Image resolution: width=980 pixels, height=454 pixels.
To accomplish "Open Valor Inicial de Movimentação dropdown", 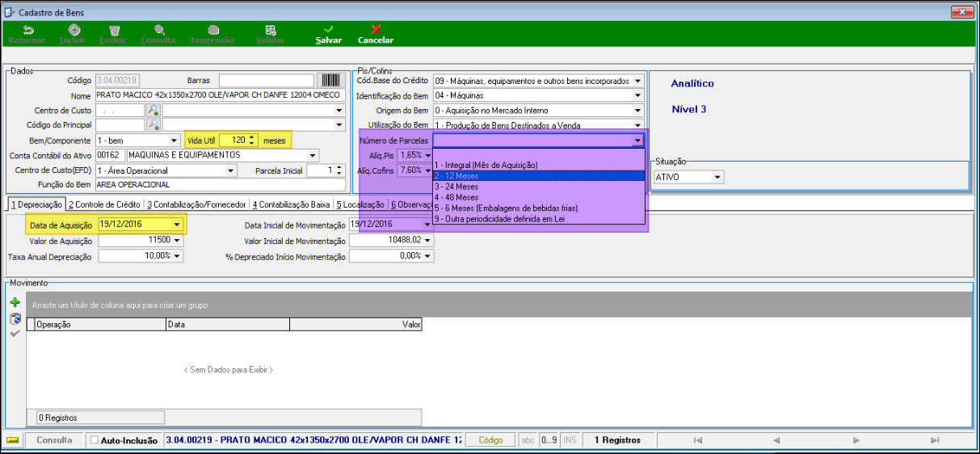I will (x=428, y=240).
